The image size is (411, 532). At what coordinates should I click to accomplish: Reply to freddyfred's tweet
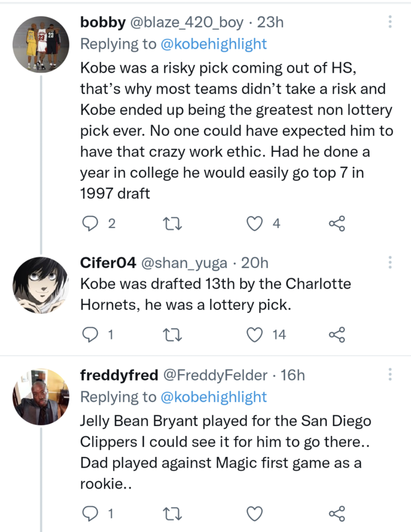(90, 514)
